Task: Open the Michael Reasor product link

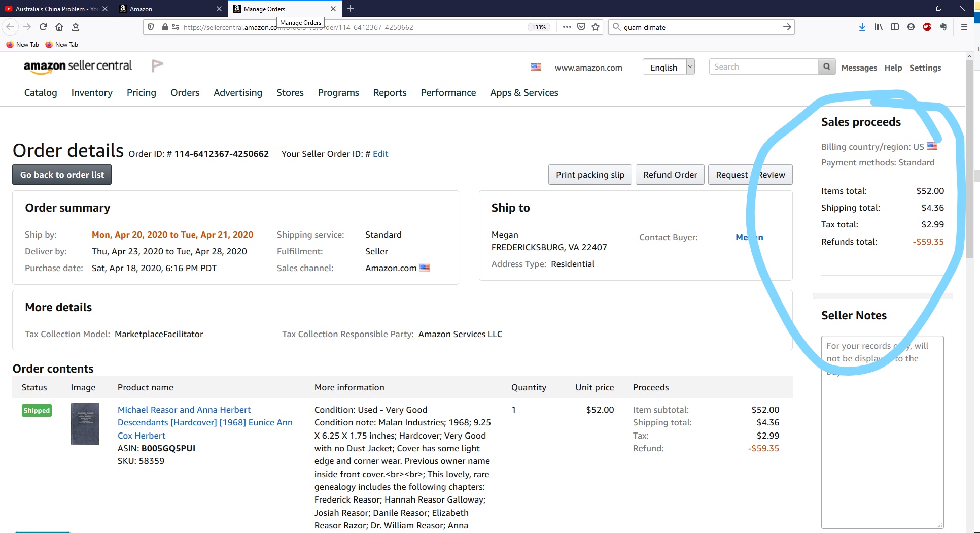Action: [205, 422]
